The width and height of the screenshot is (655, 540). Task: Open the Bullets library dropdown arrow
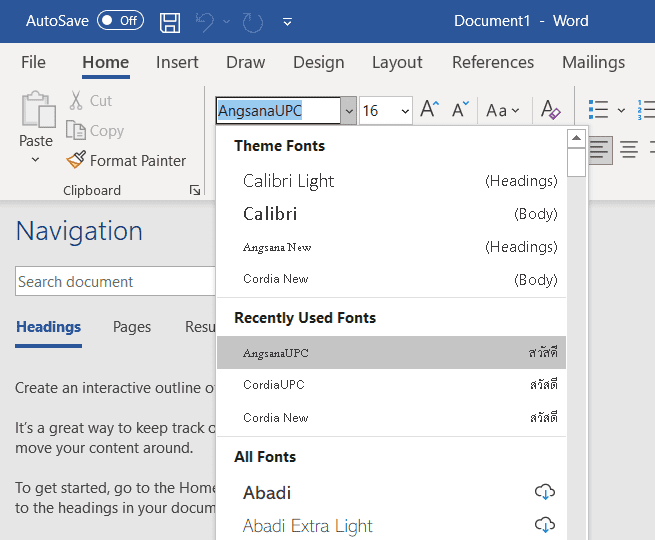[x=621, y=110]
